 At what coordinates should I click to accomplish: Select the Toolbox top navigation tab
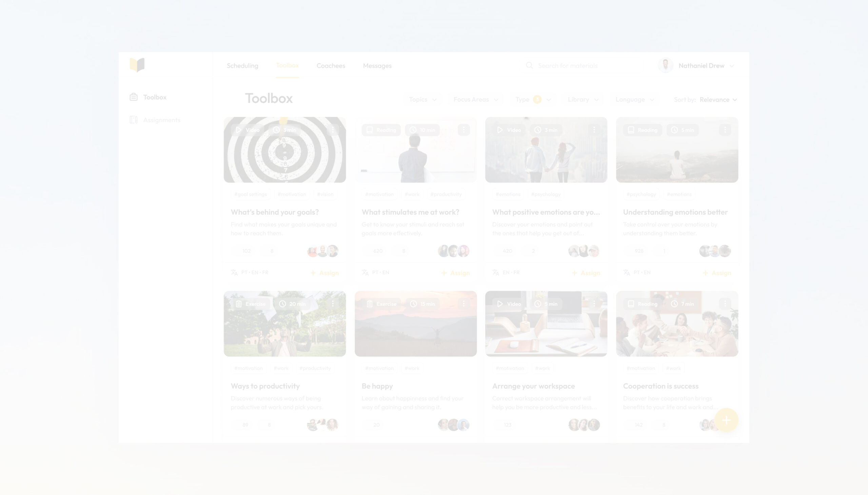(288, 65)
